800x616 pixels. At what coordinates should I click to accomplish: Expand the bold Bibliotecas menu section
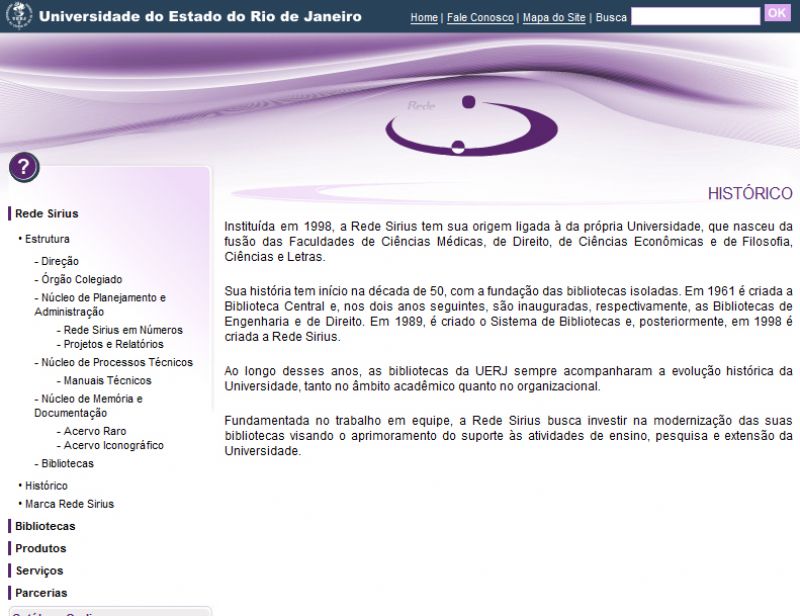(x=45, y=526)
